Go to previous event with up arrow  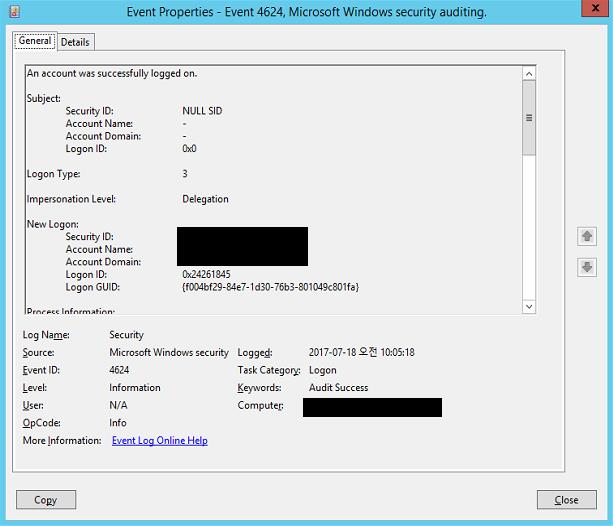(587, 236)
